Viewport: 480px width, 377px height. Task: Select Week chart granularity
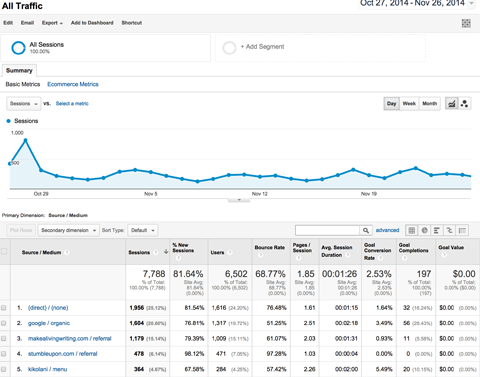click(x=409, y=104)
